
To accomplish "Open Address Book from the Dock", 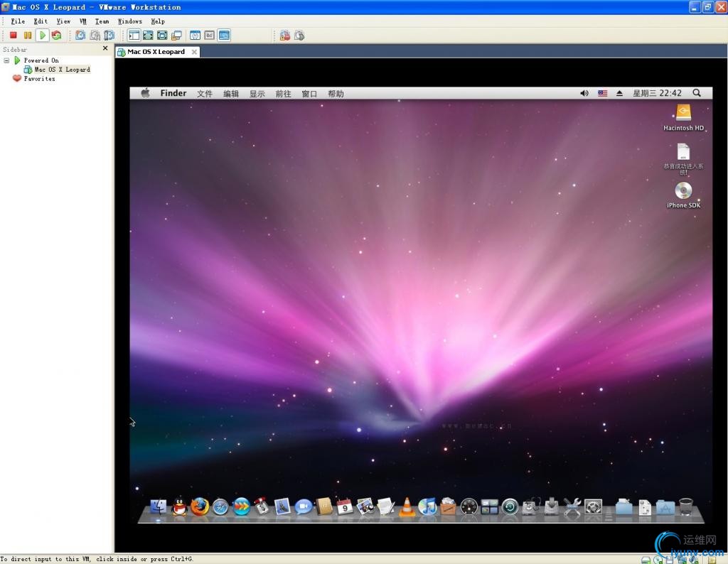I will pos(324,506).
